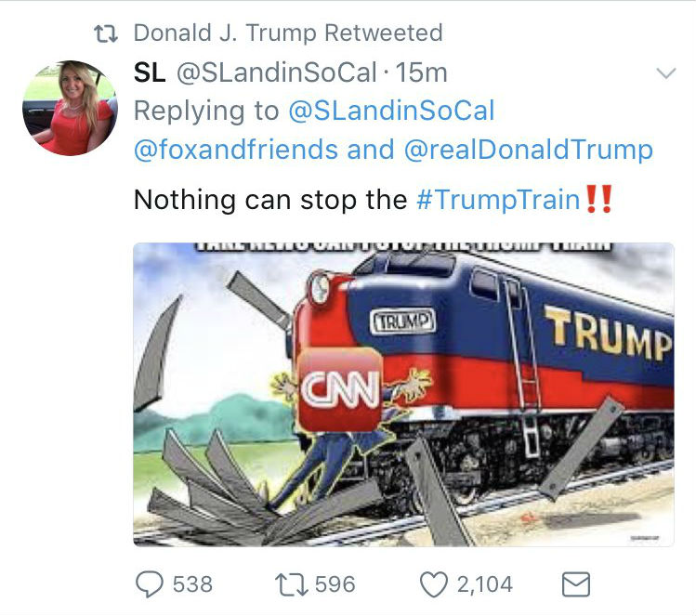Open the 15m timestamp permalink

(x=423, y=72)
